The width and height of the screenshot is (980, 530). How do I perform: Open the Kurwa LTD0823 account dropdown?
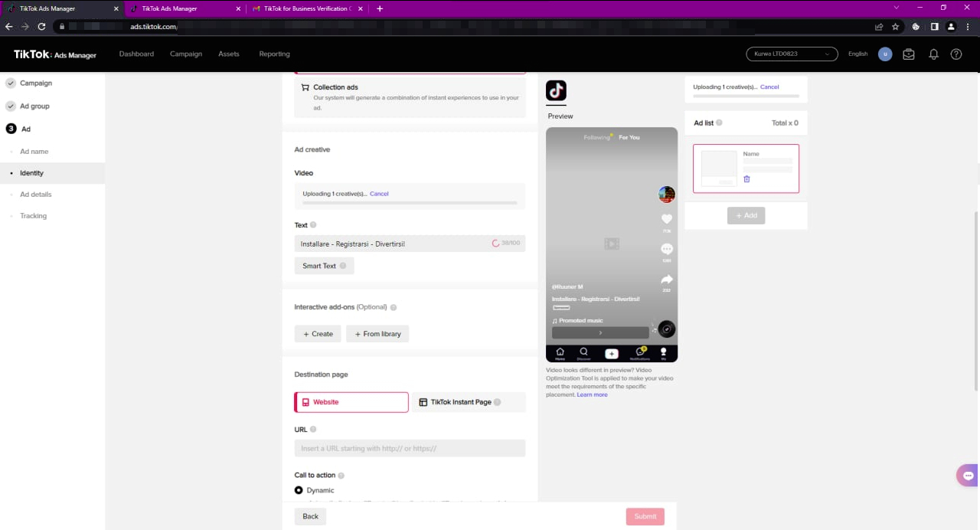click(x=792, y=54)
